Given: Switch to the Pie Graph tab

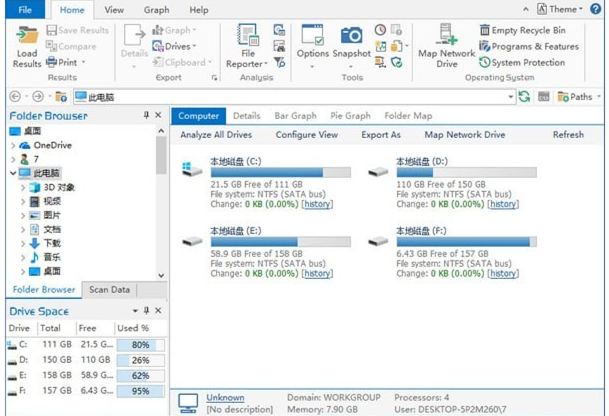Looking at the screenshot, I should 350,116.
